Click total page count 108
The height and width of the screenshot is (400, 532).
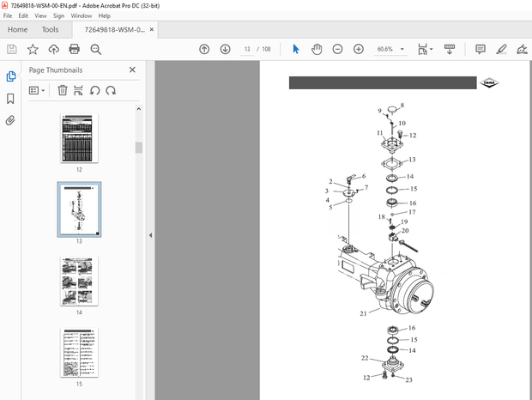(x=266, y=49)
